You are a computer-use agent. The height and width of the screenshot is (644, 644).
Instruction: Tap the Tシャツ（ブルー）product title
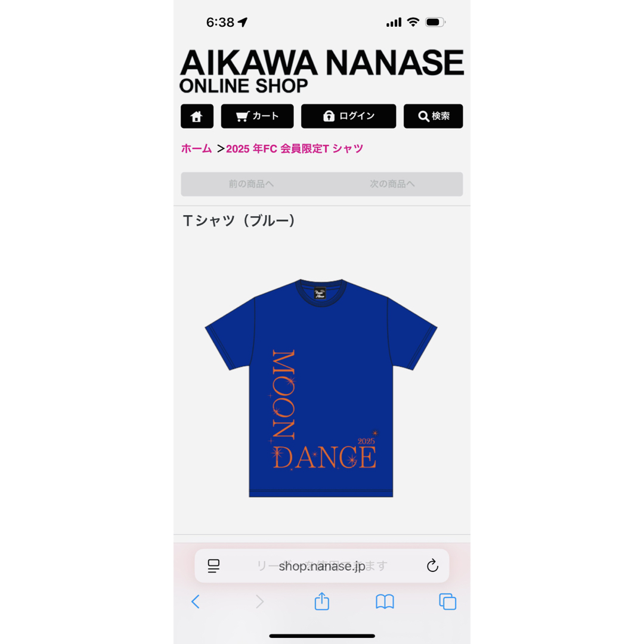[239, 221]
